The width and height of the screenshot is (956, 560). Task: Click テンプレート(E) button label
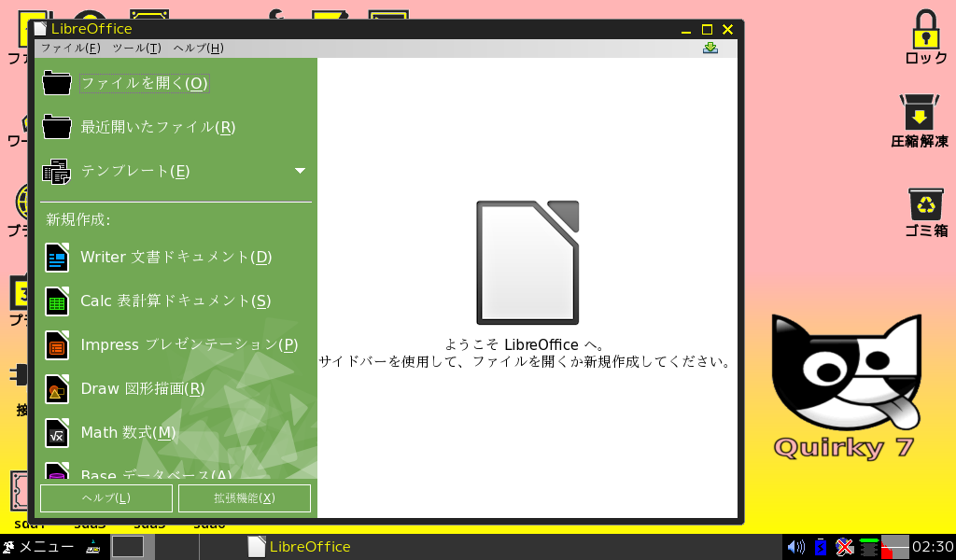click(x=135, y=171)
